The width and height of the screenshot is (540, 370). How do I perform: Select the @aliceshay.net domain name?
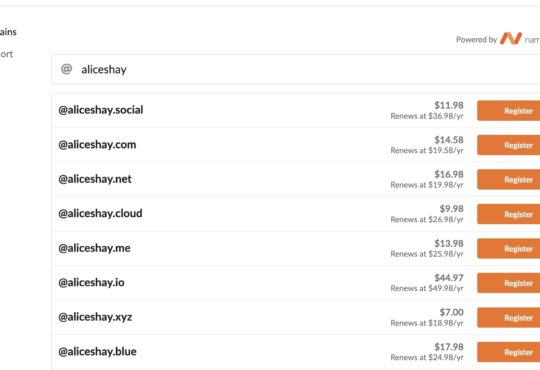coord(95,179)
